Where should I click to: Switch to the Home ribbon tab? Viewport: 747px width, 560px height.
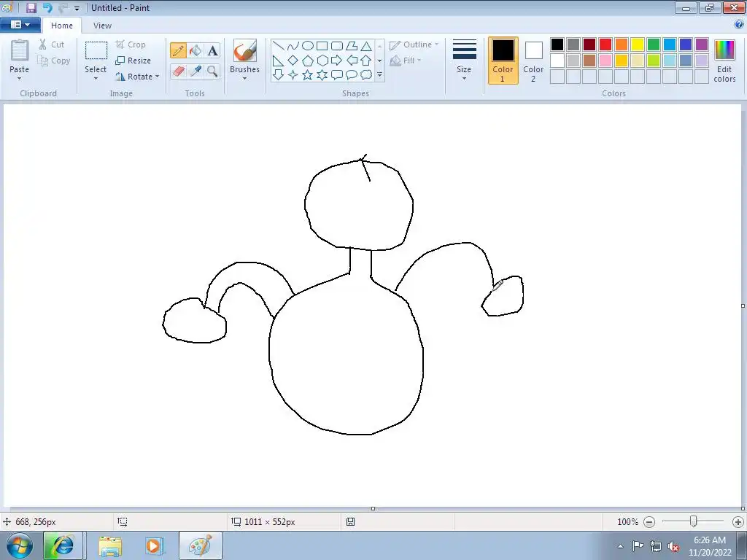(x=62, y=26)
